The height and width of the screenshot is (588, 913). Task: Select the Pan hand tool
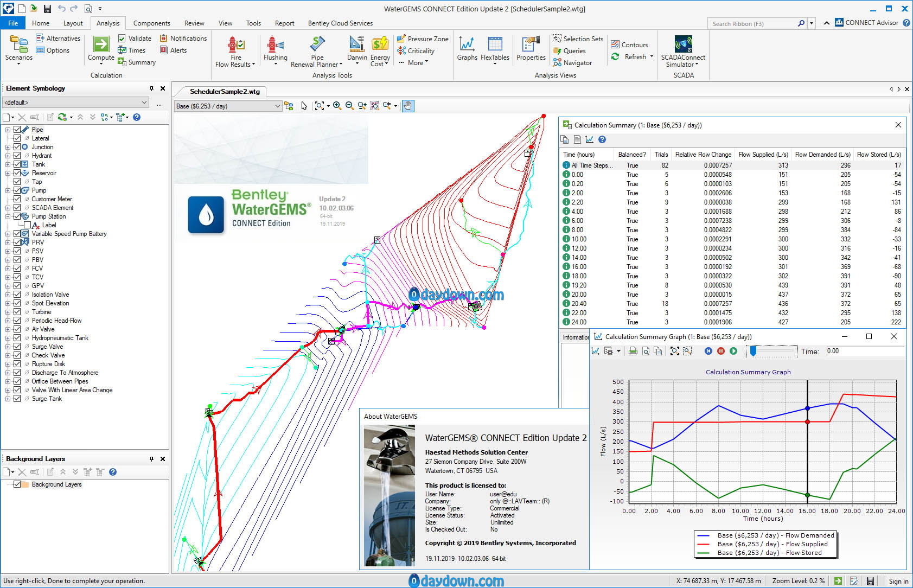pos(408,106)
